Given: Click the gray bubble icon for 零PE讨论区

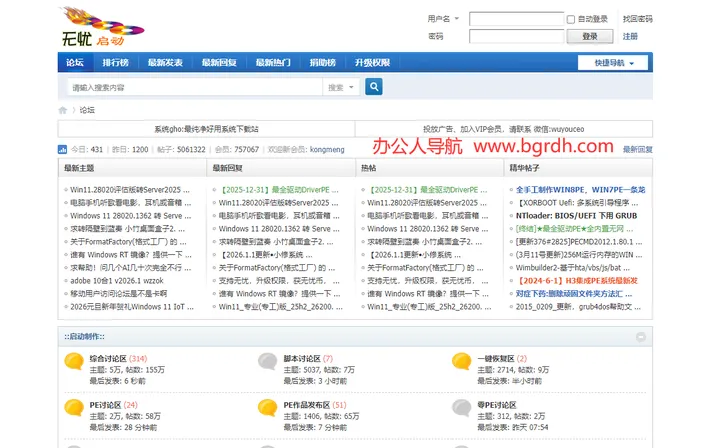Looking at the screenshot, I should pos(461,408).
